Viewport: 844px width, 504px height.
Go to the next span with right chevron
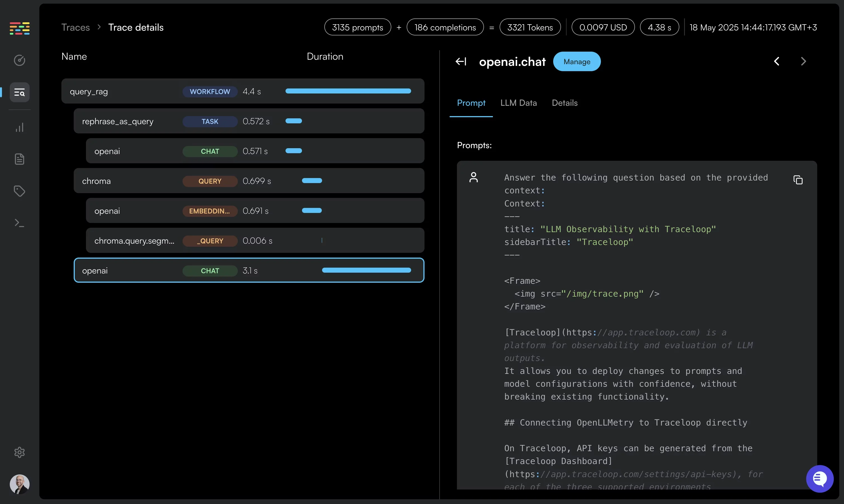803,61
